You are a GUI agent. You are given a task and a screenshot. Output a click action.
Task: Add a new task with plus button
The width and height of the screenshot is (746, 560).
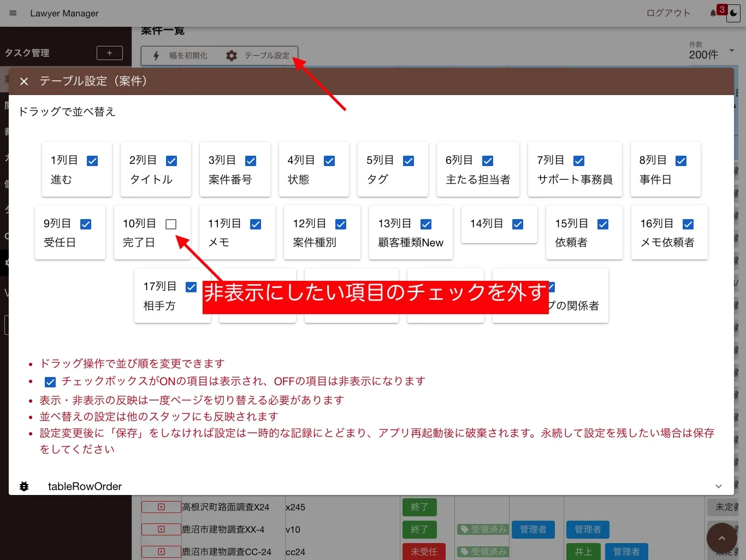(x=110, y=53)
